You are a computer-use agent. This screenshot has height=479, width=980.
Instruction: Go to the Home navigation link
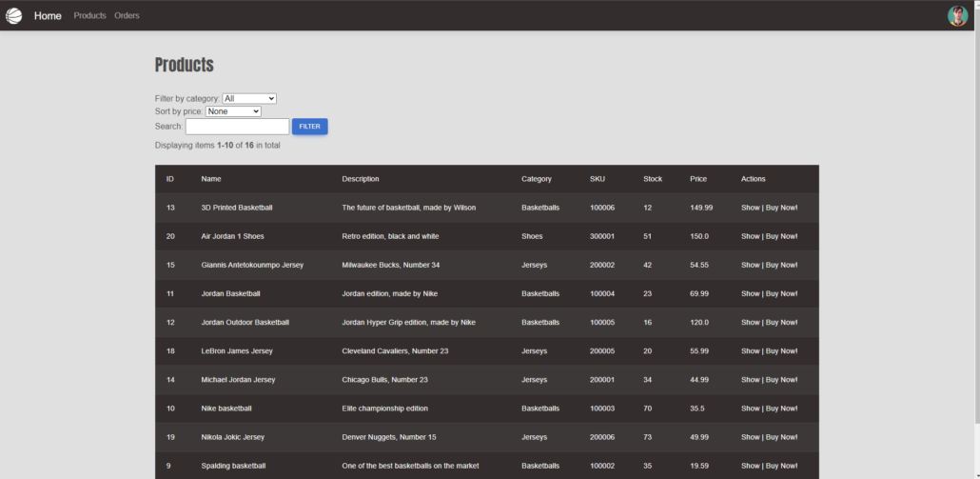(48, 15)
